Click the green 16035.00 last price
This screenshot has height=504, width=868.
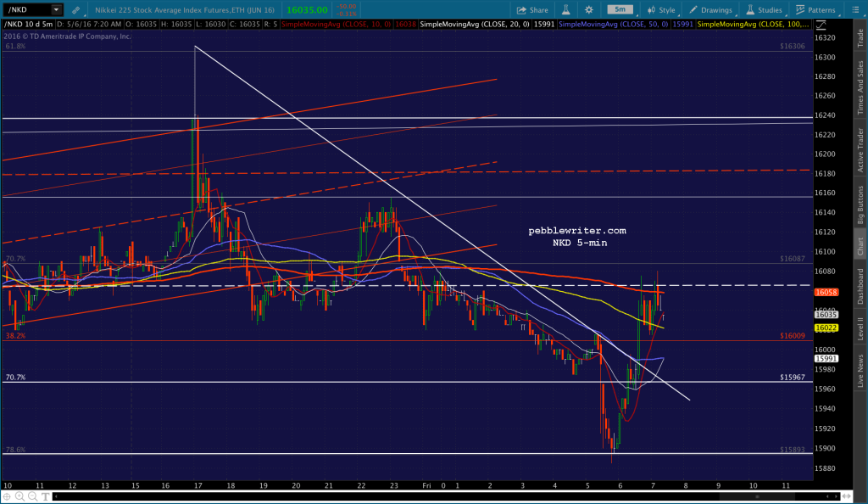point(307,10)
